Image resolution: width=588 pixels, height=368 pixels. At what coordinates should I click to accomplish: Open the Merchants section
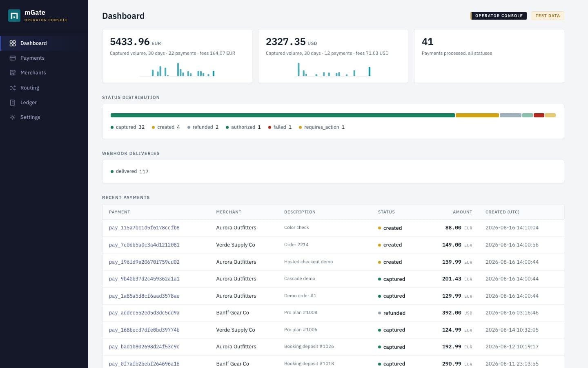(x=44, y=73)
